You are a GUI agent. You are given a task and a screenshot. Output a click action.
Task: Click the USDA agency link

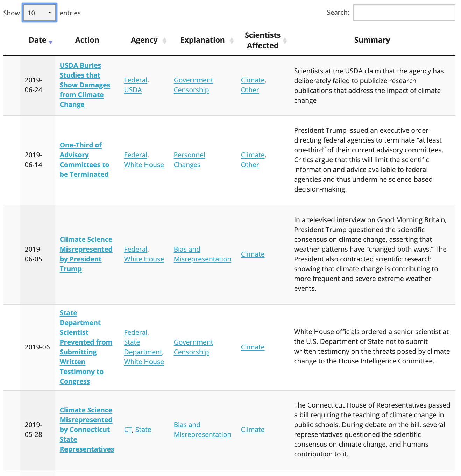(x=133, y=90)
